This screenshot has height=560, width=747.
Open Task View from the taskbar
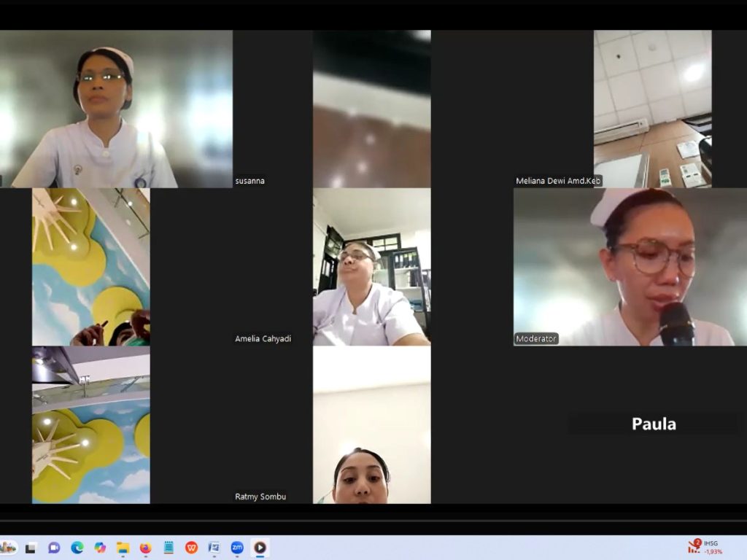click(31, 548)
